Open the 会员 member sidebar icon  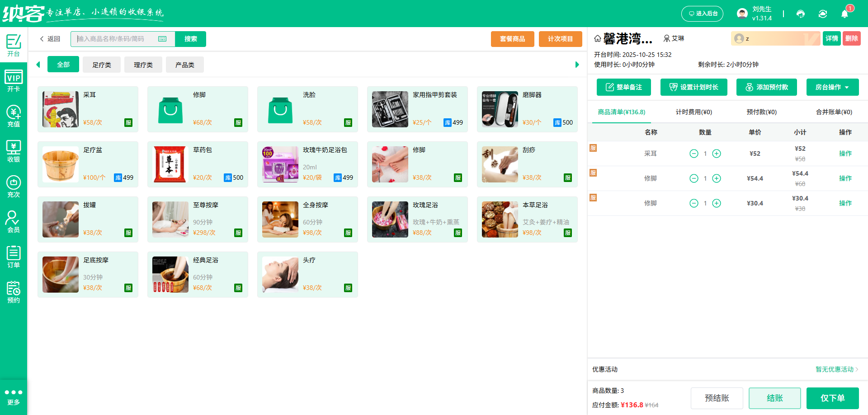click(14, 221)
